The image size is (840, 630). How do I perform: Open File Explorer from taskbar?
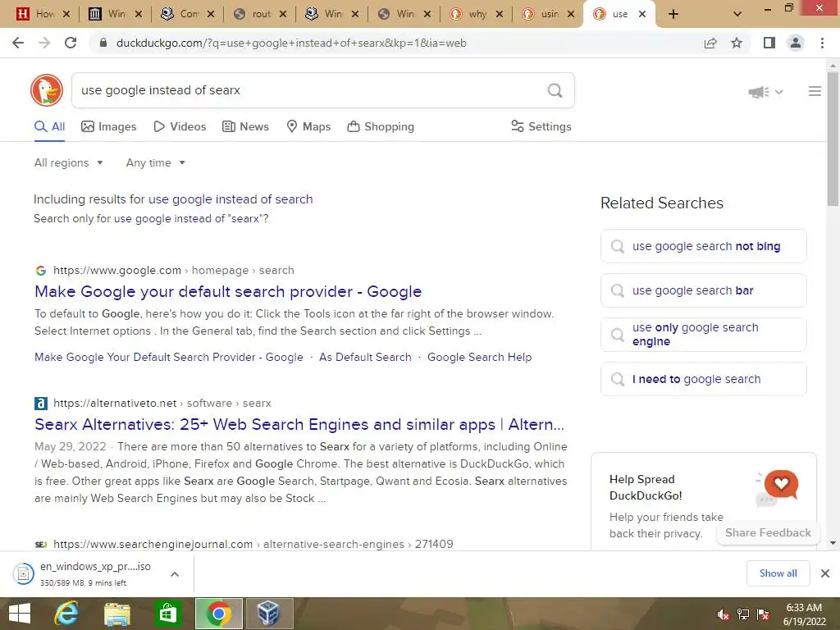(116, 614)
